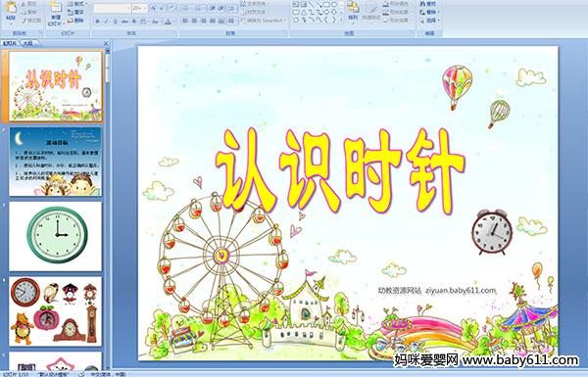Viewport: 588px width, 377px height.
Task: Click the Replace button in Editing group
Action: point(428,12)
